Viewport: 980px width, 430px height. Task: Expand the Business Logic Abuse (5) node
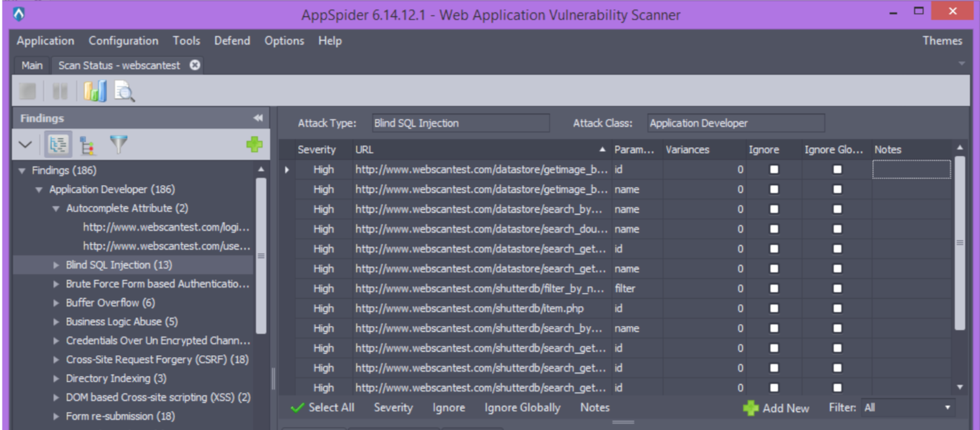click(x=56, y=322)
